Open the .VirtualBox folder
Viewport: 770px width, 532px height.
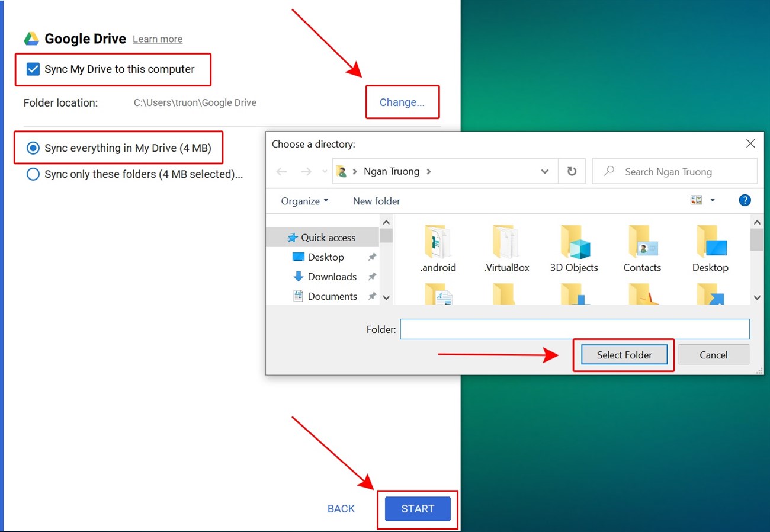[506, 249]
